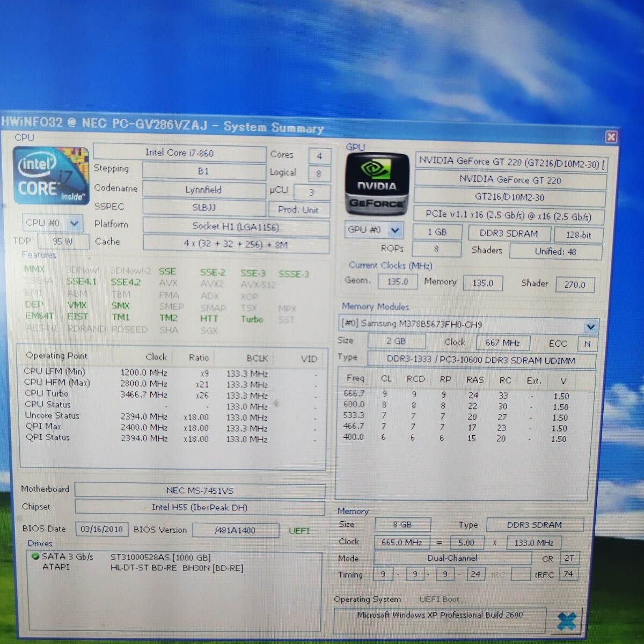The width and height of the screenshot is (644, 644).
Task: Click the memory clock 665.0 MHz field
Action: click(x=402, y=542)
